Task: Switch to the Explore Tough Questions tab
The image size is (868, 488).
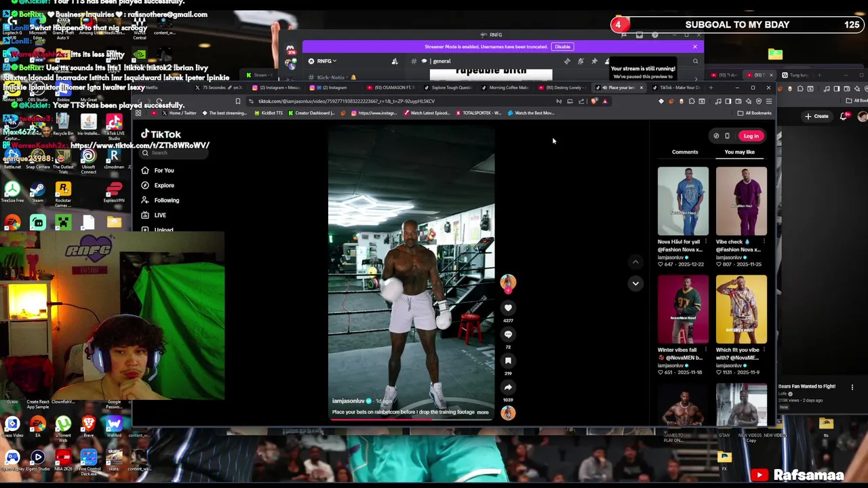Action: tap(448, 87)
